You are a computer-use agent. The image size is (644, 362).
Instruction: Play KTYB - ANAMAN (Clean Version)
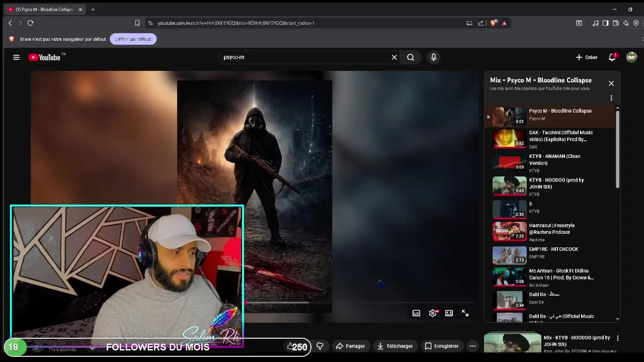coord(551,163)
